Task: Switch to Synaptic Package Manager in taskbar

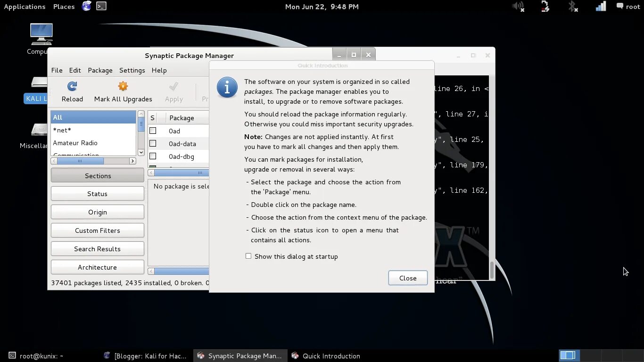Action: tap(239, 356)
